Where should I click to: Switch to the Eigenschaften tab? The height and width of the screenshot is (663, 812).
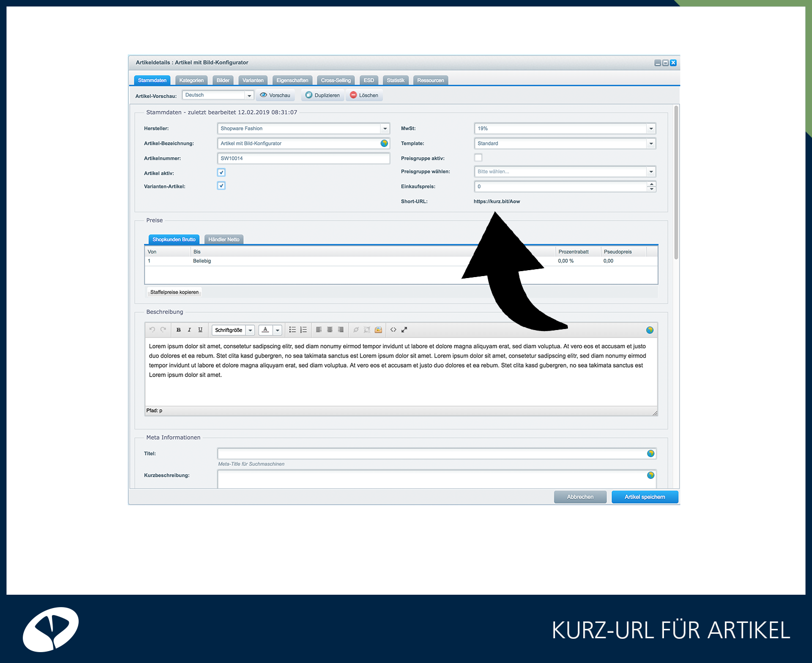point(292,80)
